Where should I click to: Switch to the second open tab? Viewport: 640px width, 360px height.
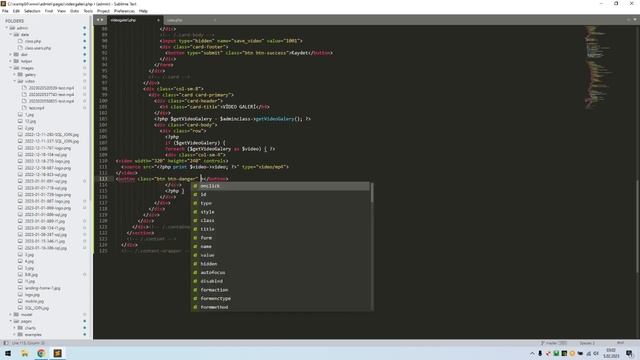pyautogui.click(x=190, y=20)
